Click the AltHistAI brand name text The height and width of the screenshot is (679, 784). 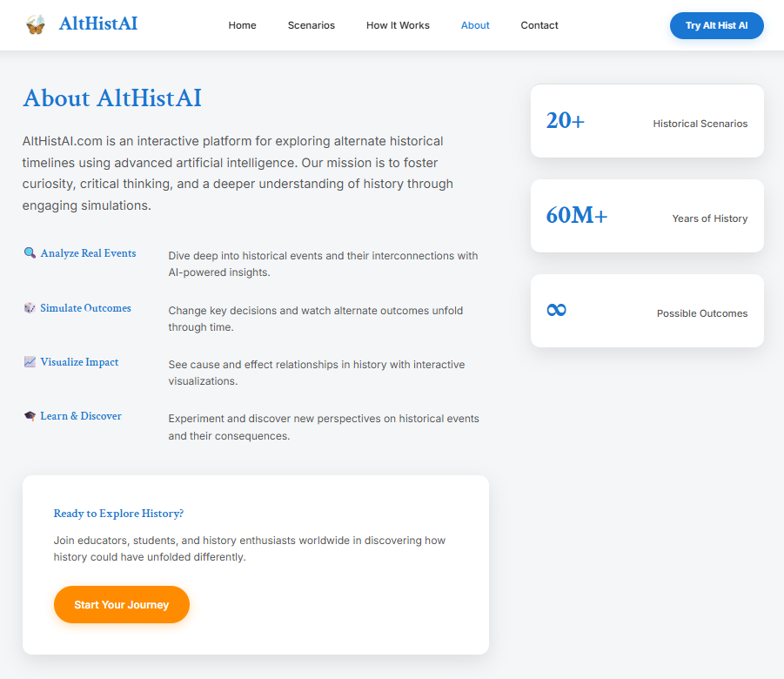[97, 24]
